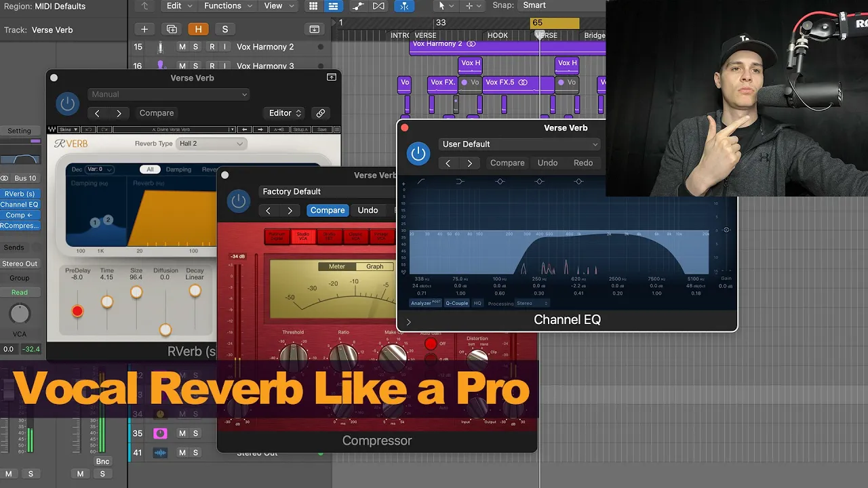The image size is (868, 488).
Task: Open the Dec Var: 0 dropdown in RVerb
Action: click(98, 169)
